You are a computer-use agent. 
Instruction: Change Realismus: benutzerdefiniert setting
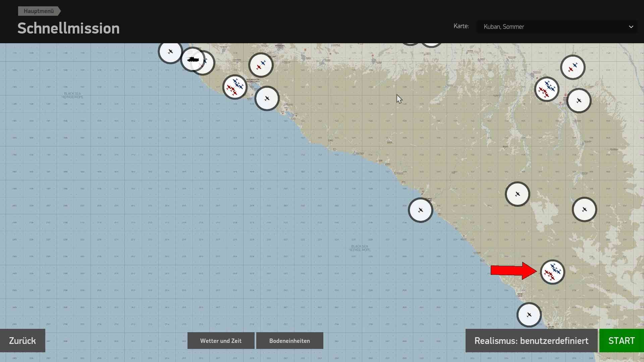click(x=531, y=341)
